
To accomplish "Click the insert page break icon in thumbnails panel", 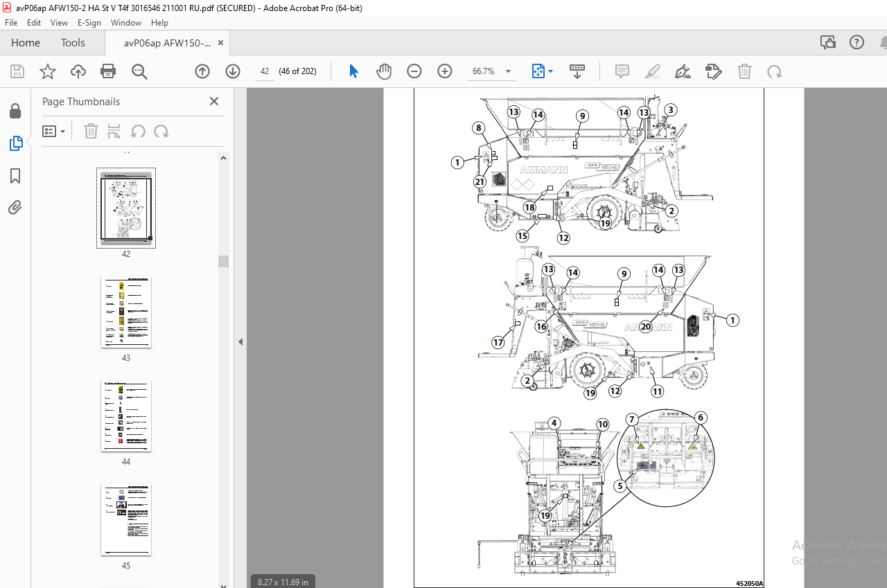I will pos(114,131).
